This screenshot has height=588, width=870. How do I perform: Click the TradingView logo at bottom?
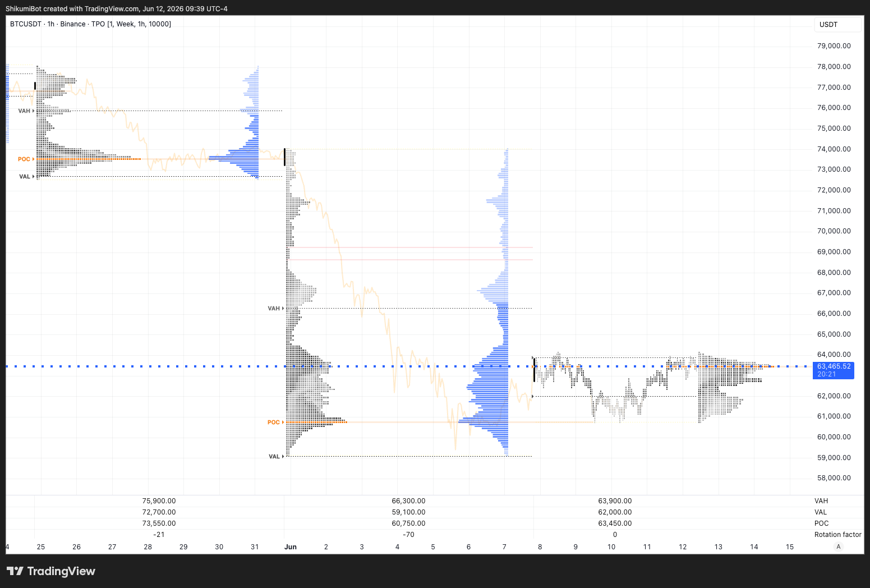click(51, 571)
